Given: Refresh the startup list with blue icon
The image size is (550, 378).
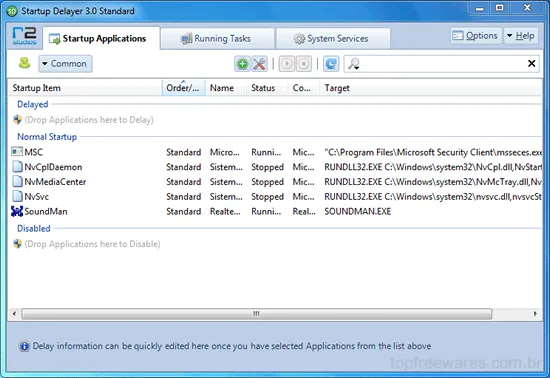Looking at the screenshot, I should click(331, 64).
